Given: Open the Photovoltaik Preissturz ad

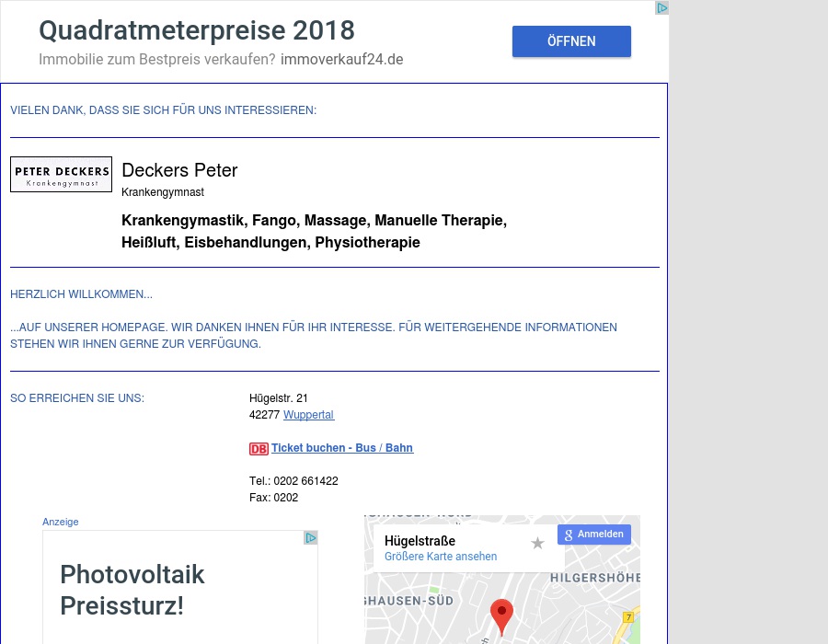Looking at the screenshot, I should tap(132, 590).
